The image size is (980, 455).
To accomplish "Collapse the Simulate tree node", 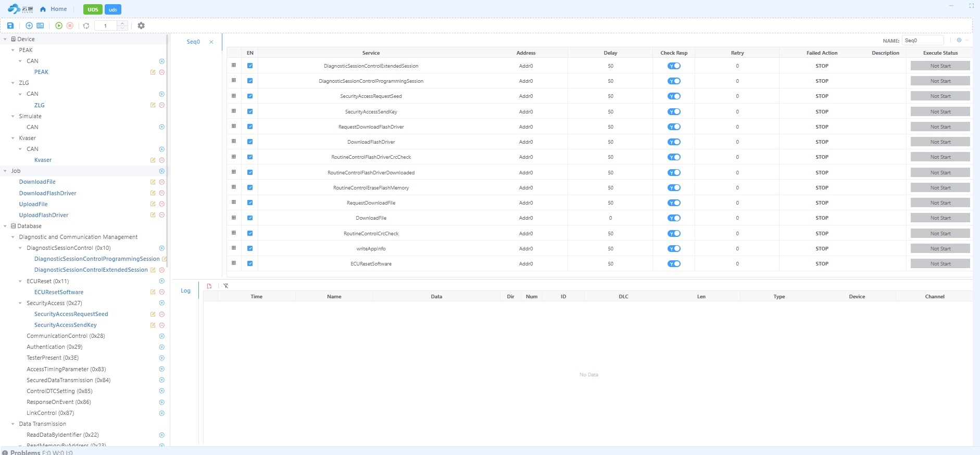I will click(13, 116).
